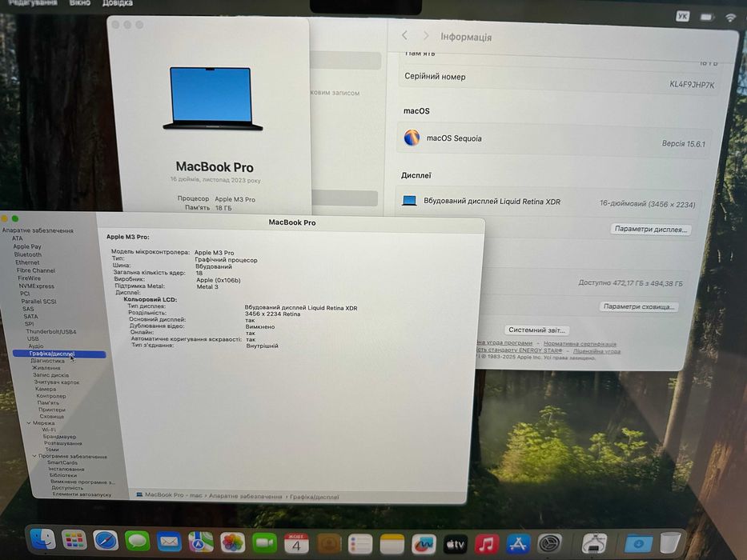747x560 pixels.
Task: Select Діагностика in sidebar
Action: [x=47, y=361]
